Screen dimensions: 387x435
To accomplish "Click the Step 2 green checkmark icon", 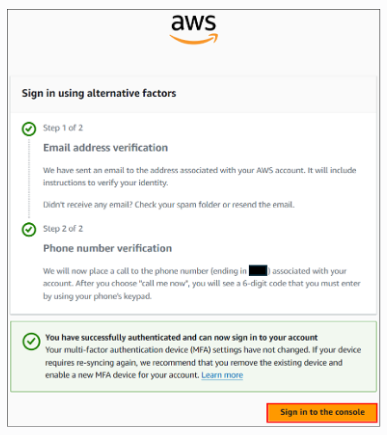I will (x=29, y=230).
